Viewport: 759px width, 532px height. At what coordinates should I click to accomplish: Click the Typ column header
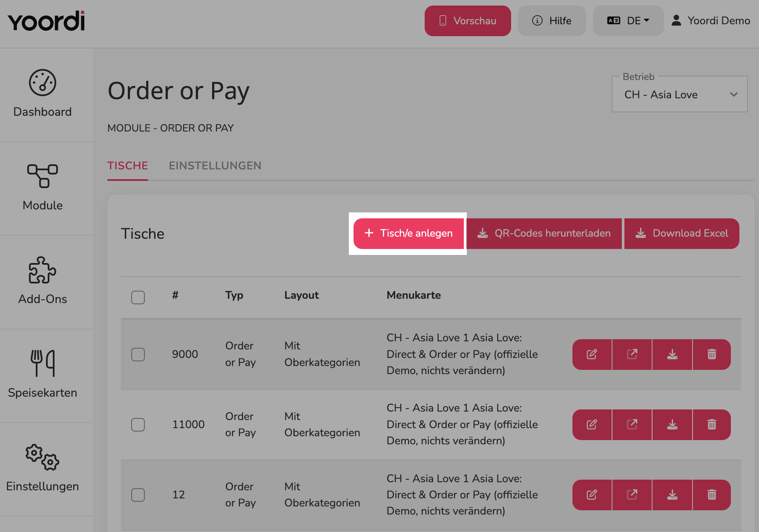click(x=234, y=295)
